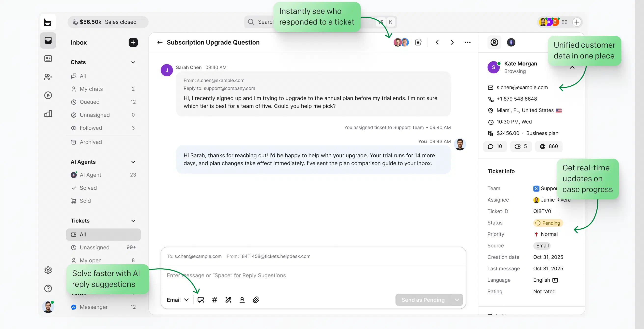644x329 pixels.
Task: Open the Messenger view in sidebar
Action: pos(103,307)
